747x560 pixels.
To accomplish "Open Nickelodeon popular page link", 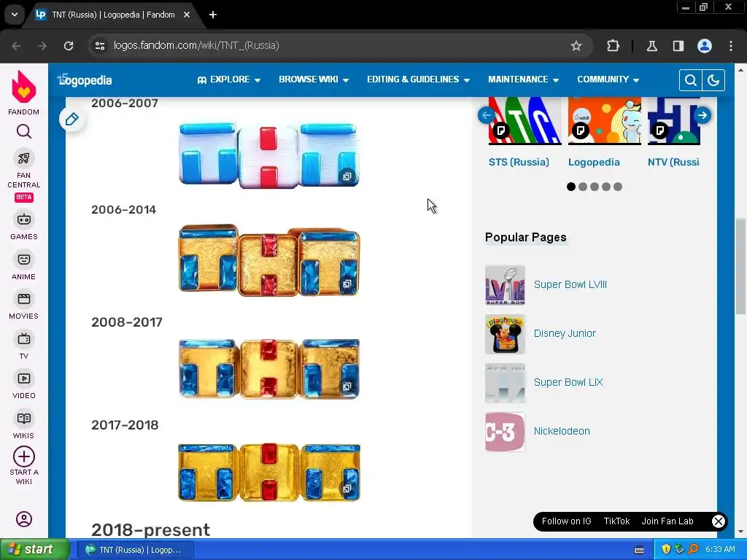I will 562,431.
